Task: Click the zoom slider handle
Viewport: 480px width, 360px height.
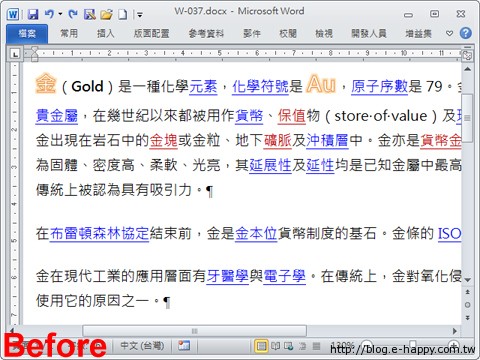Action: [413, 344]
